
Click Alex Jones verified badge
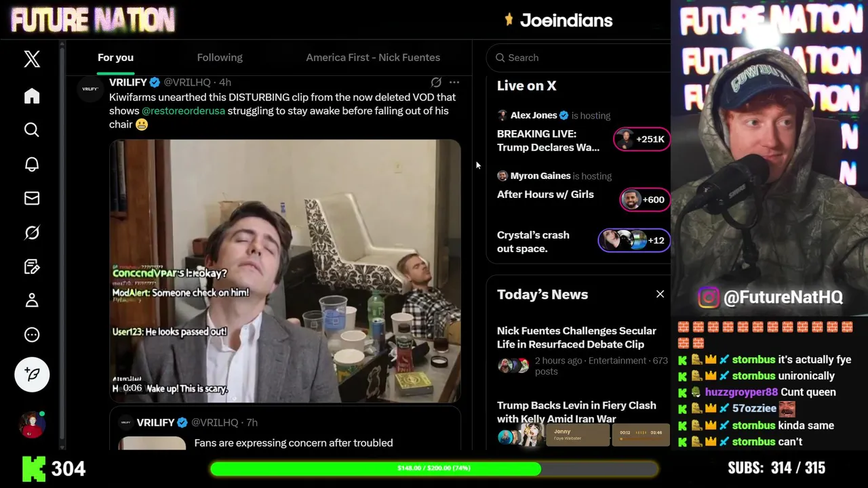click(564, 115)
